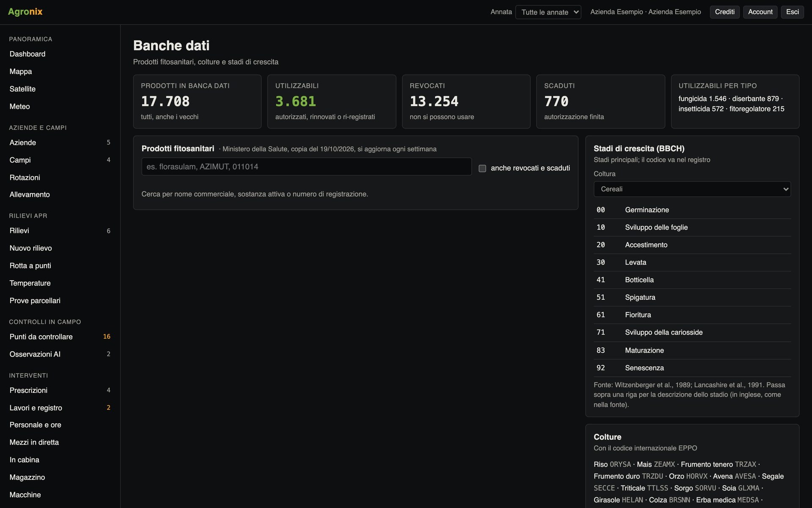This screenshot has height=508, width=812.
Task: Open the Agronix logo home link
Action: (25, 11)
